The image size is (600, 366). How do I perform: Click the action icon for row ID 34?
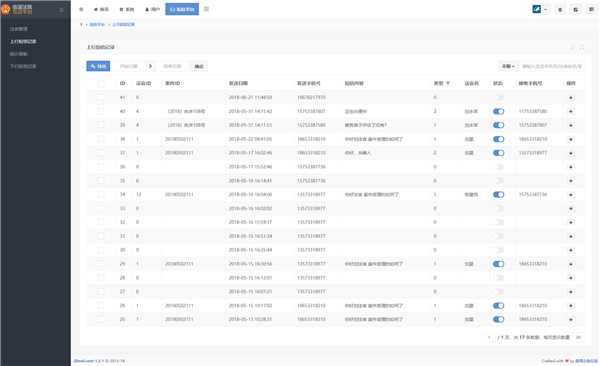(571, 195)
